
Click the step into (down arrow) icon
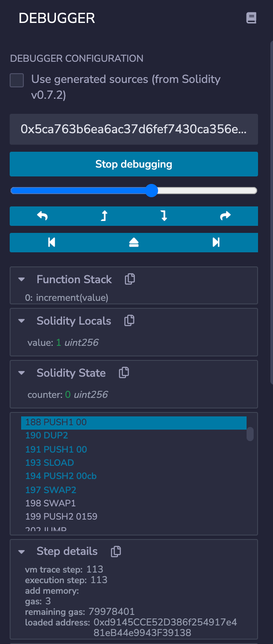pos(164,216)
